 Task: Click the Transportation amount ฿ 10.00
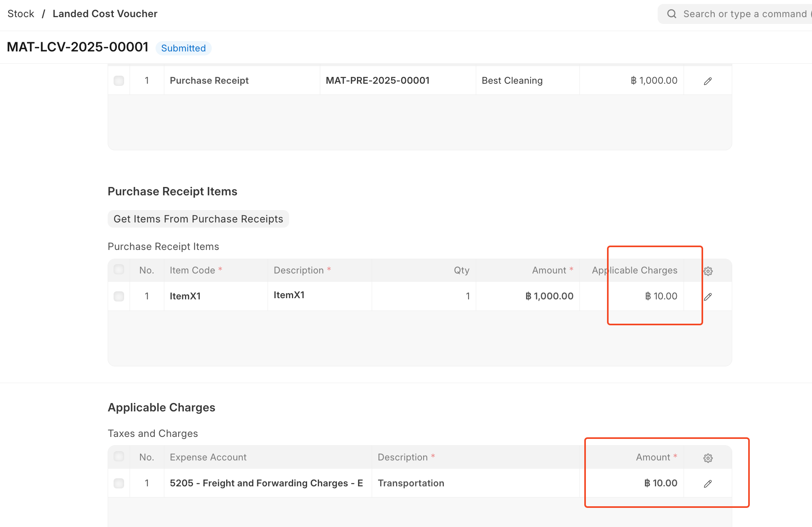631,483
